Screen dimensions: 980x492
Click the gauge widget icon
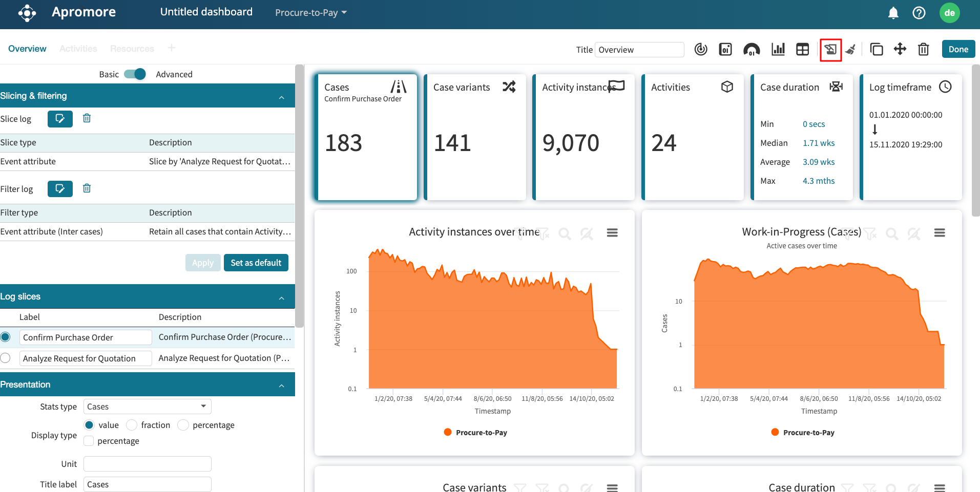pyautogui.click(x=751, y=50)
